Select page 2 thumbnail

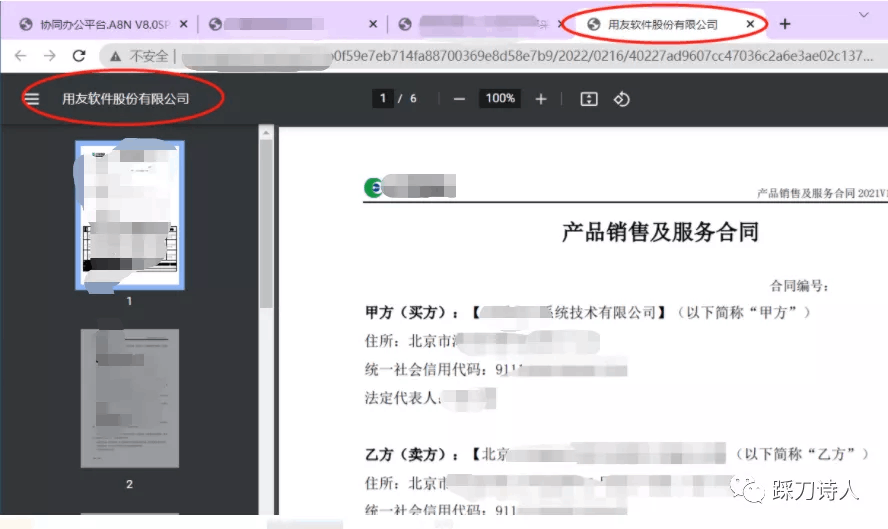130,398
